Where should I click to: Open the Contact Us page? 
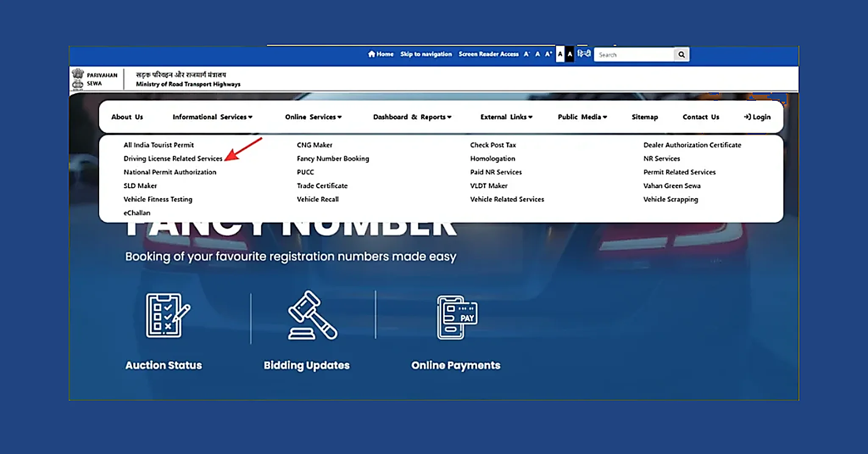point(701,117)
